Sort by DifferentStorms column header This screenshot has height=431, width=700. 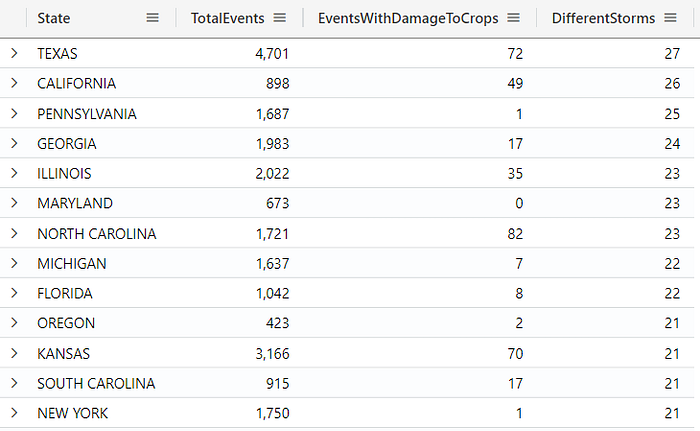(604, 18)
